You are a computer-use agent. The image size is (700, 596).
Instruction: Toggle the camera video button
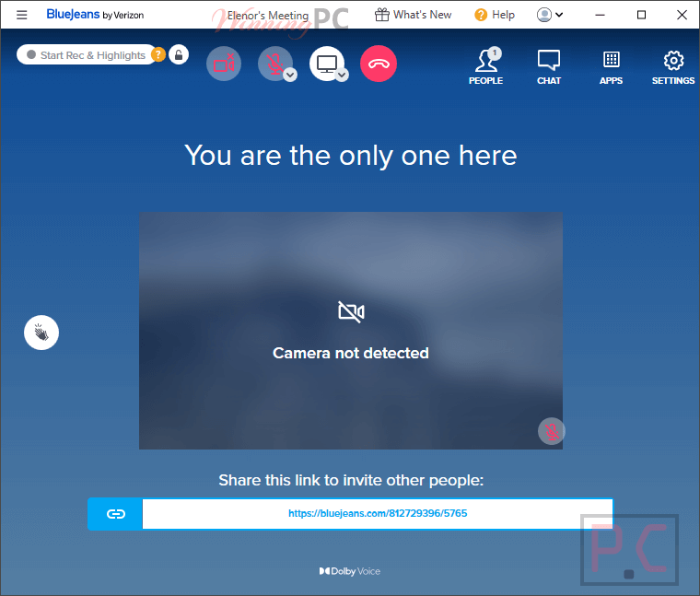point(224,64)
